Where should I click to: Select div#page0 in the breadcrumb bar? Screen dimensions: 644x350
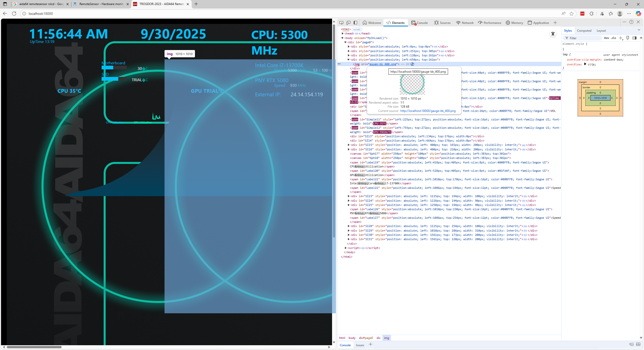pyautogui.click(x=366, y=338)
